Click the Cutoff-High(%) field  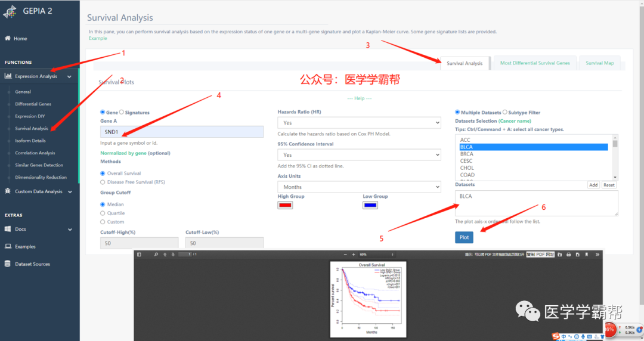pyautogui.click(x=139, y=243)
